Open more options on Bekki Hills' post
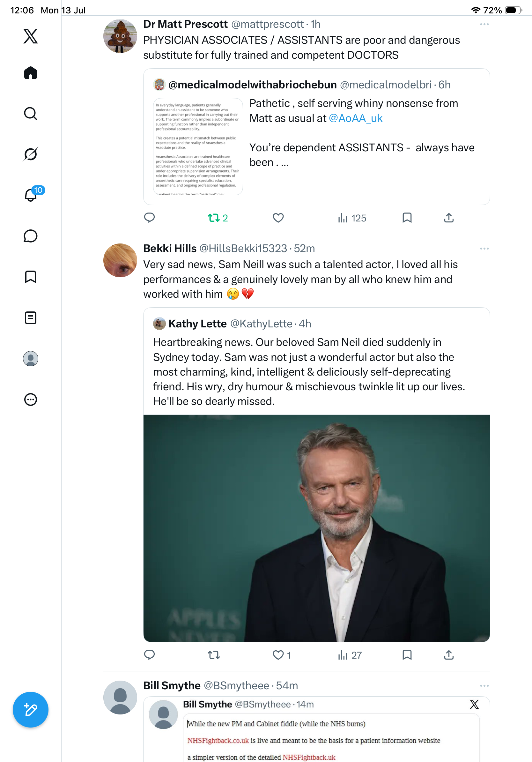 [x=484, y=249]
